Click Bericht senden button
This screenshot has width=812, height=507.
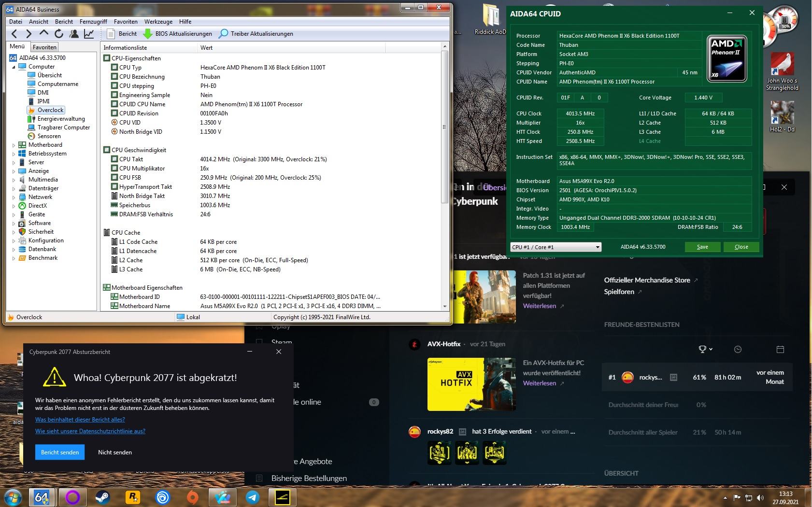60,452
